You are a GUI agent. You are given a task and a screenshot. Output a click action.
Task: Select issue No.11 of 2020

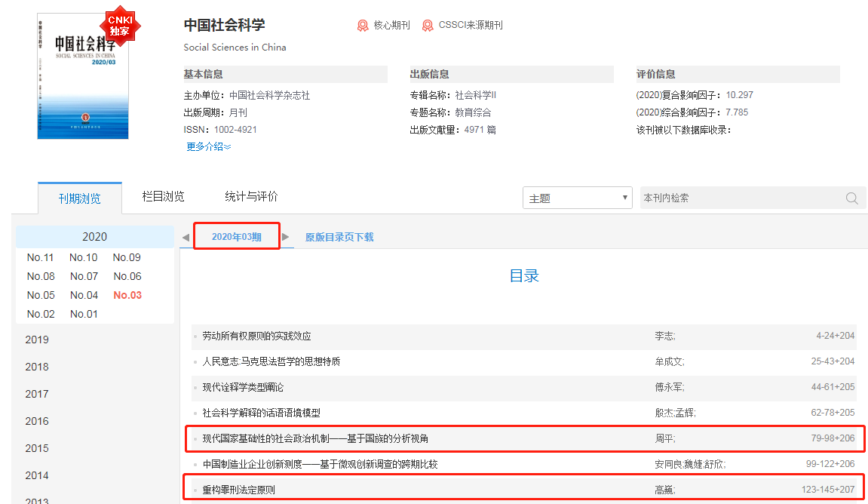(40, 257)
